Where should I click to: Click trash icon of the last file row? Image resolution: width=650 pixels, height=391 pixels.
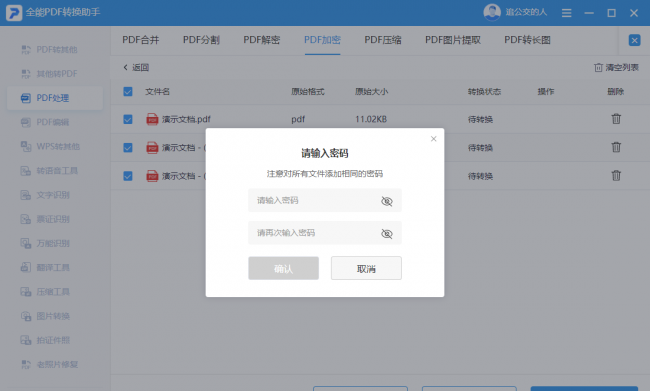tap(616, 175)
